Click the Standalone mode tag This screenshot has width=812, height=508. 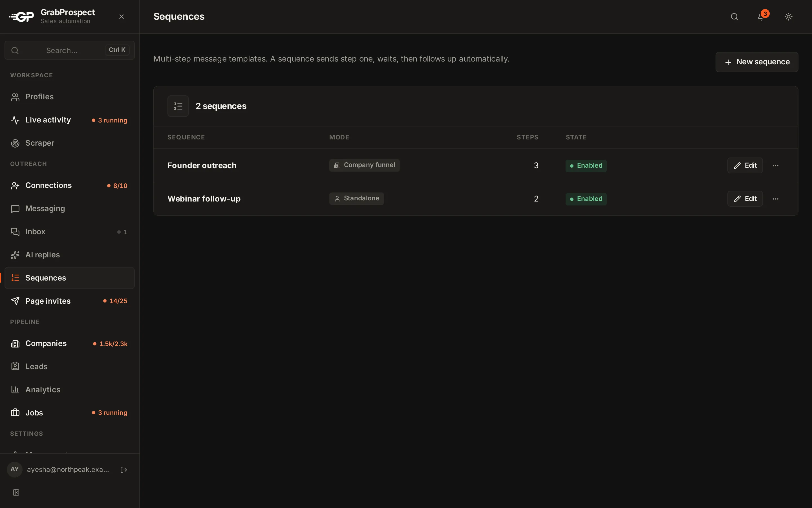tap(356, 199)
